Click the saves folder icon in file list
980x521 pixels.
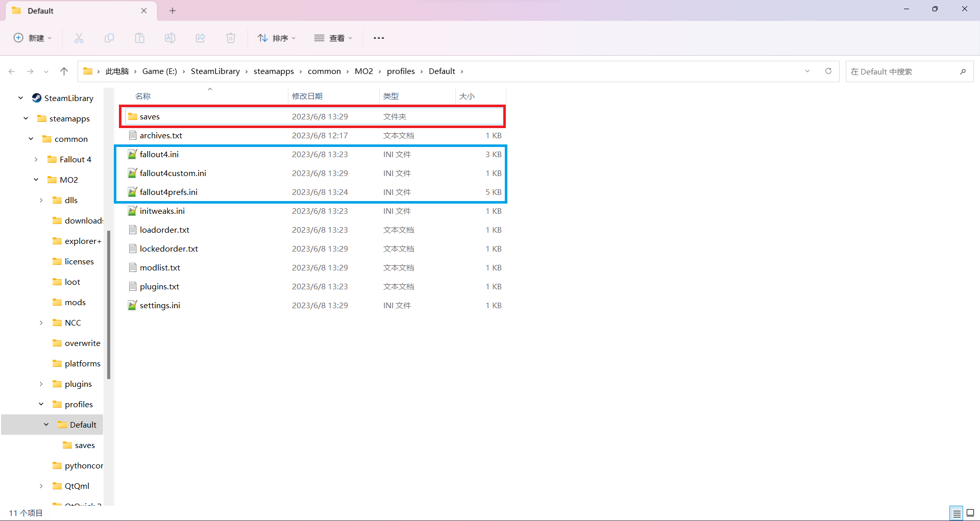(x=133, y=116)
